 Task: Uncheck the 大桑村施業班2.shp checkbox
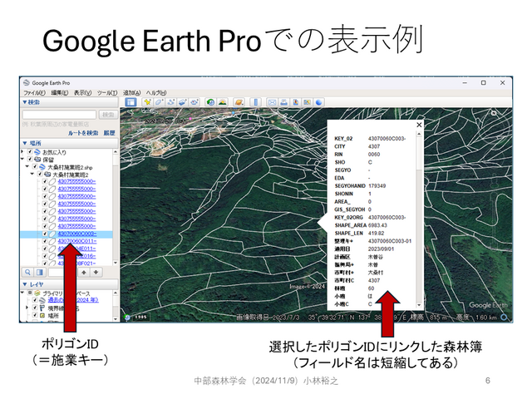coord(35,166)
